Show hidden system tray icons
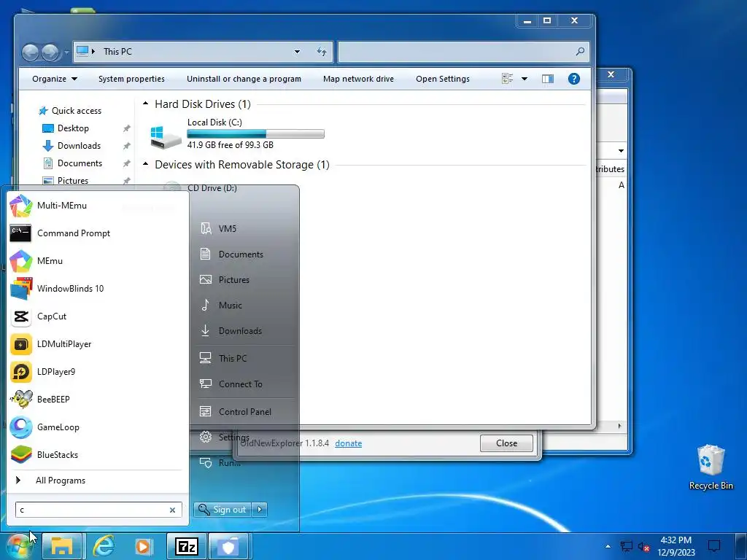The width and height of the screenshot is (747, 560). [608, 546]
